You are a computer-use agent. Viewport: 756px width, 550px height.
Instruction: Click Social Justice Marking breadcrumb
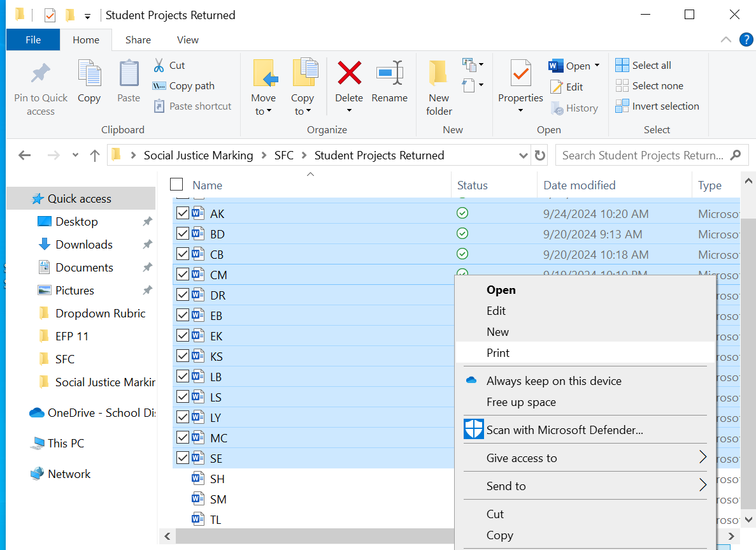click(x=198, y=156)
